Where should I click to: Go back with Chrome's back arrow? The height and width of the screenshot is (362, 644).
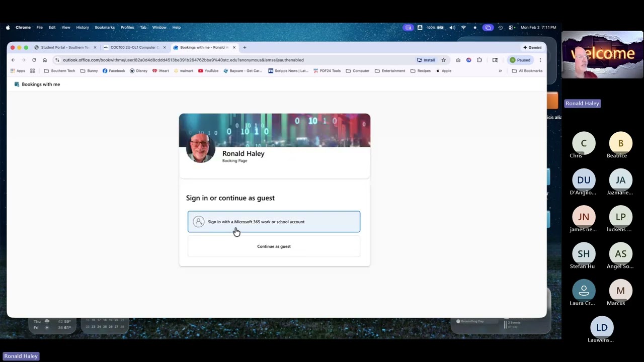(x=13, y=60)
